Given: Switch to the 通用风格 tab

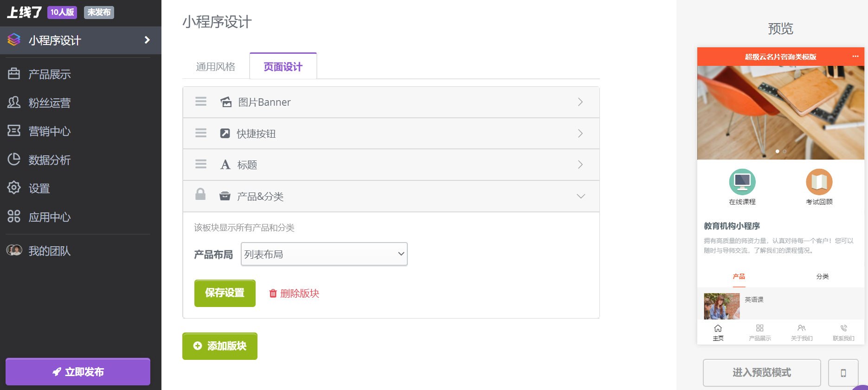Looking at the screenshot, I should [x=215, y=66].
